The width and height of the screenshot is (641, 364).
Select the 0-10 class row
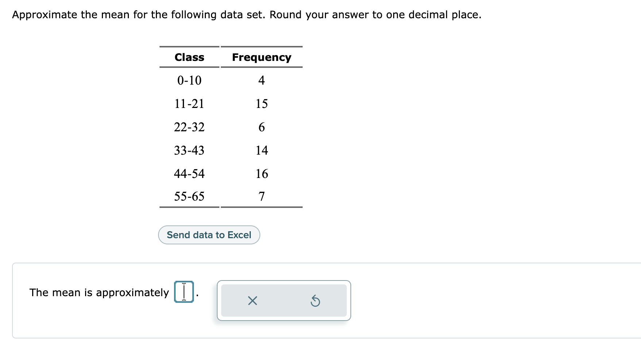(x=189, y=80)
